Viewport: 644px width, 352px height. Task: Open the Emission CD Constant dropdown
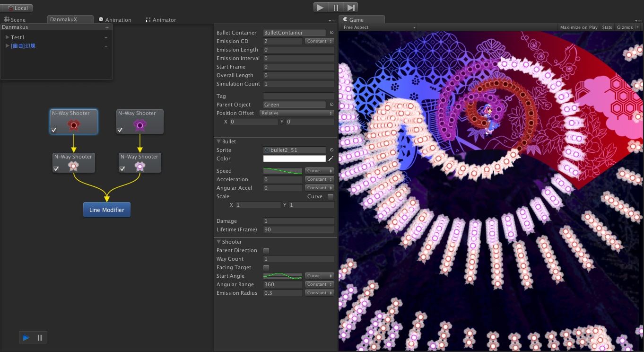pyautogui.click(x=319, y=41)
